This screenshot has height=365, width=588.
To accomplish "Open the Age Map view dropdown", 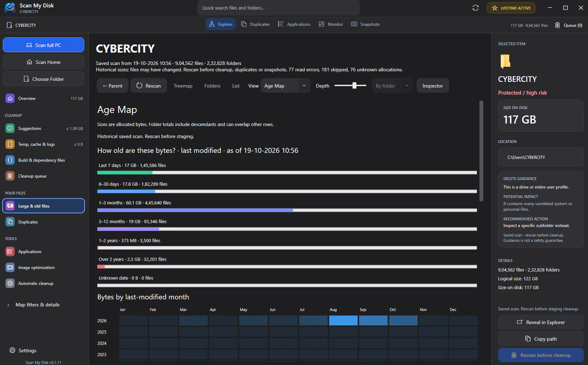I will tap(286, 86).
